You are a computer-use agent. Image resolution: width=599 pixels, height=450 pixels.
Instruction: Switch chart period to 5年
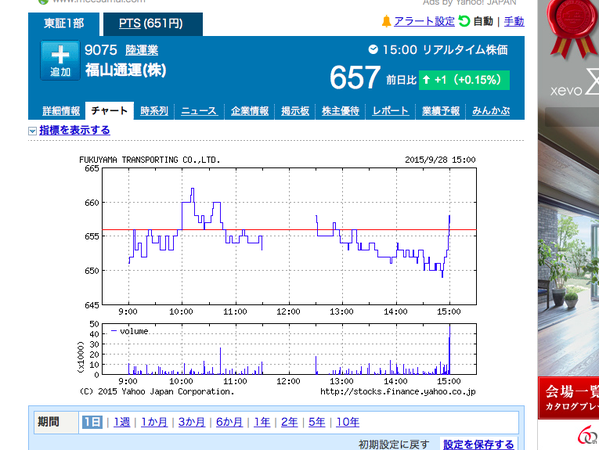pyautogui.click(x=317, y=422)
